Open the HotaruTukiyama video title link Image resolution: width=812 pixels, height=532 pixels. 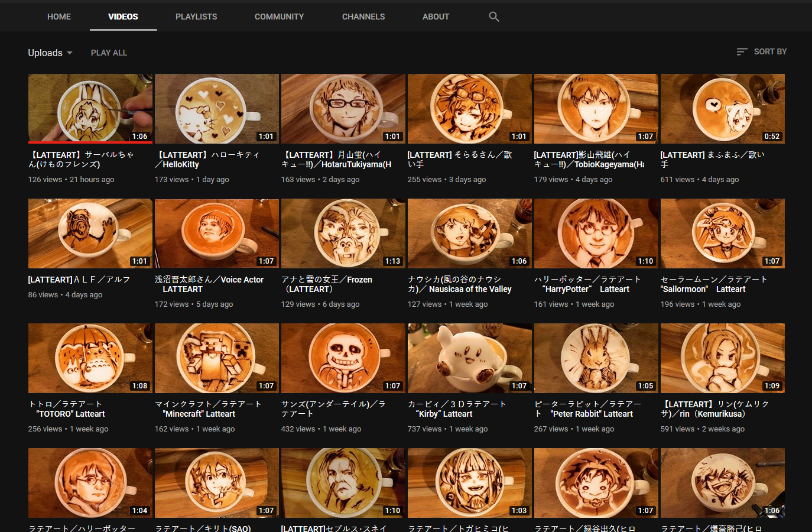tap(336, 160)
